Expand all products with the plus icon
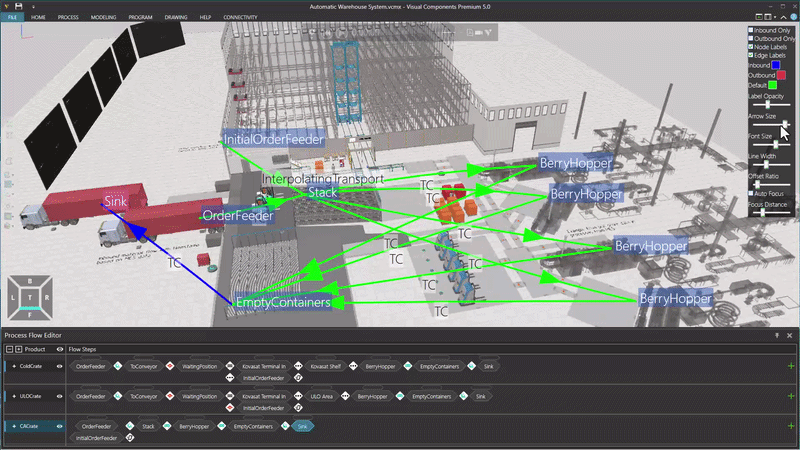This screenshot has height=450, width=800. tap(18, 349)
